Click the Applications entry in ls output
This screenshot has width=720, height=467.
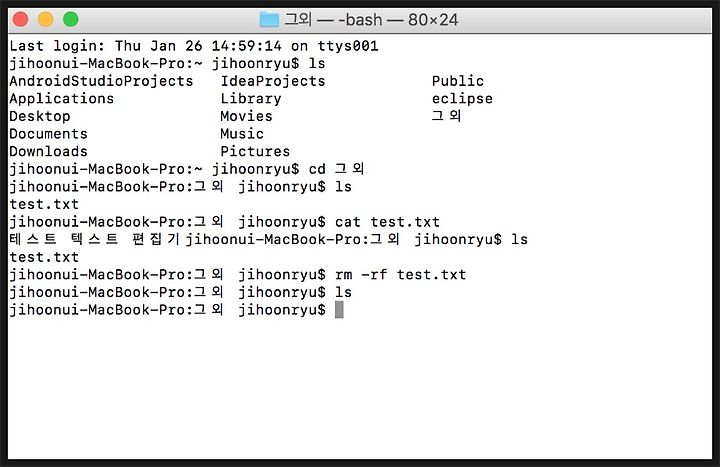click(61, 99)
